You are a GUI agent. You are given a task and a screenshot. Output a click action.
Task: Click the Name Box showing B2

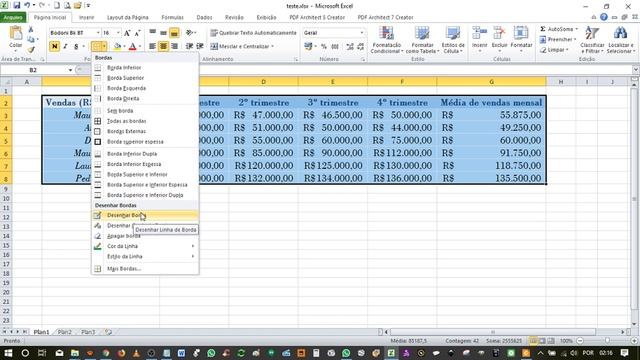[33, 70]
